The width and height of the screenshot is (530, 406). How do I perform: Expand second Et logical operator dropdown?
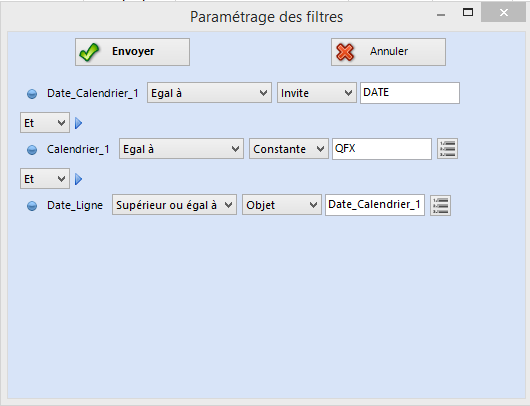click(x=45, y=178)
